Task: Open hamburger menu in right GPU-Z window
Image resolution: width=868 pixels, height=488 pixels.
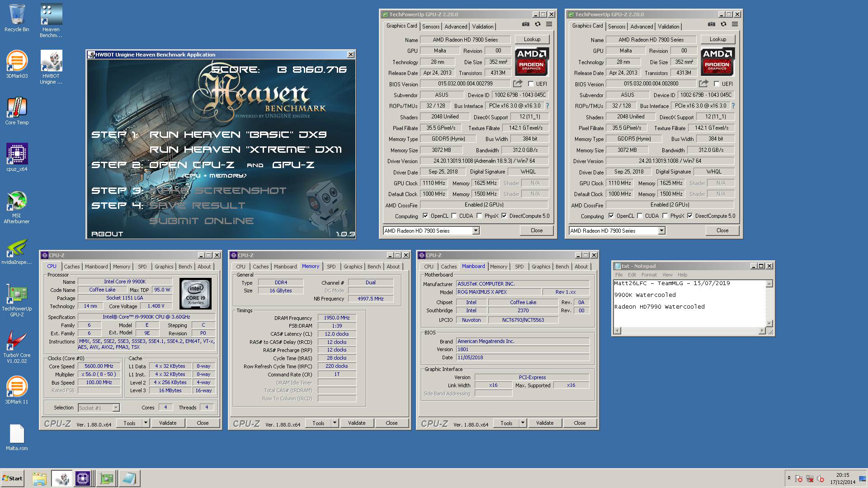Action: pos(735,24)
